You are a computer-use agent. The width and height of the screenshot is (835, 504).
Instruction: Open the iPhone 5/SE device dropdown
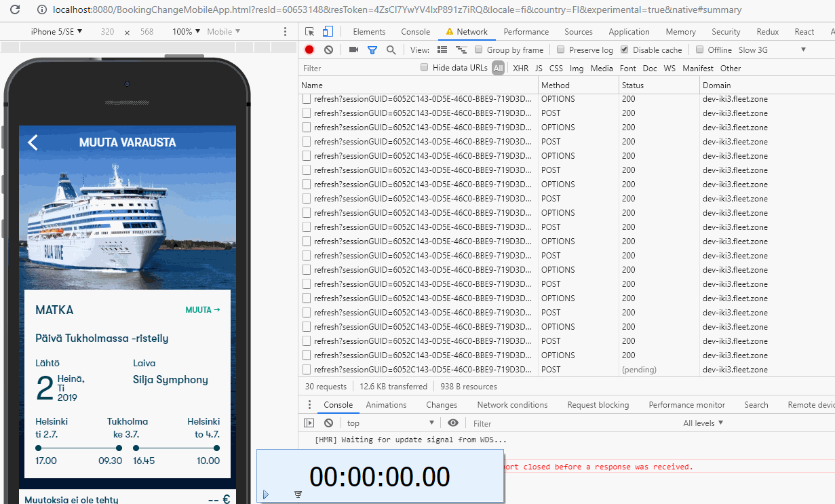coord(57,32)
